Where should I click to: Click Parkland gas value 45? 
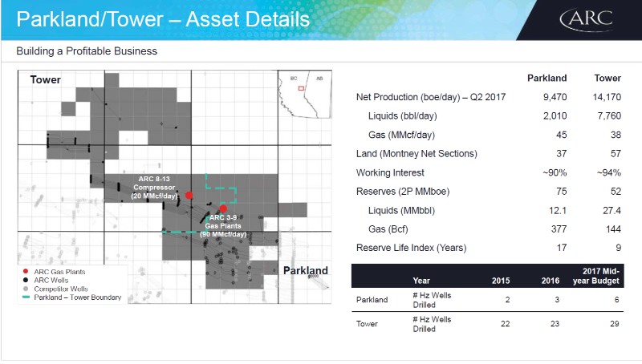[x=561, y=135]
